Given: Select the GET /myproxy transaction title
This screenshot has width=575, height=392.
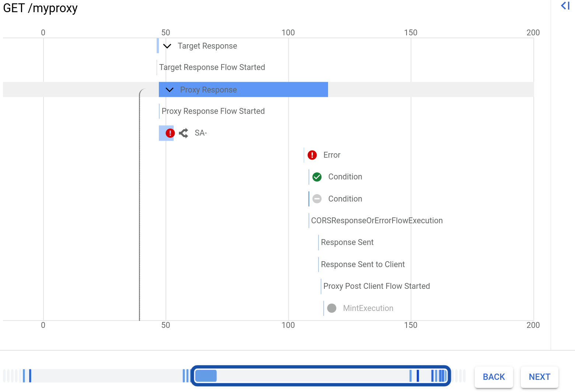Looking at the screenshot, I should 40,8.
